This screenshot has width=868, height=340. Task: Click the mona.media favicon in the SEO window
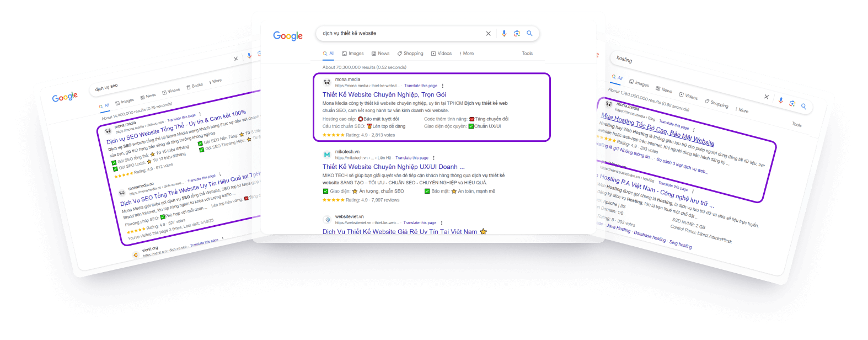tap(108, 131)
